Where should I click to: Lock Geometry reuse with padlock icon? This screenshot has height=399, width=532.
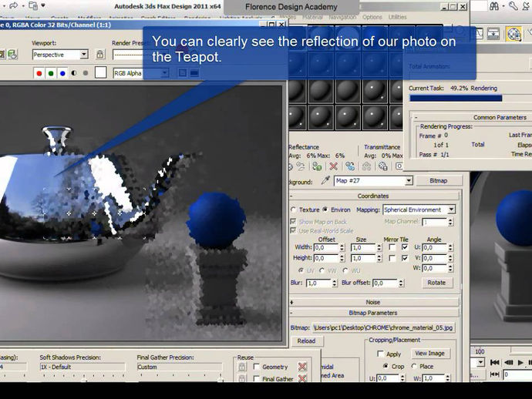[242, 367]
